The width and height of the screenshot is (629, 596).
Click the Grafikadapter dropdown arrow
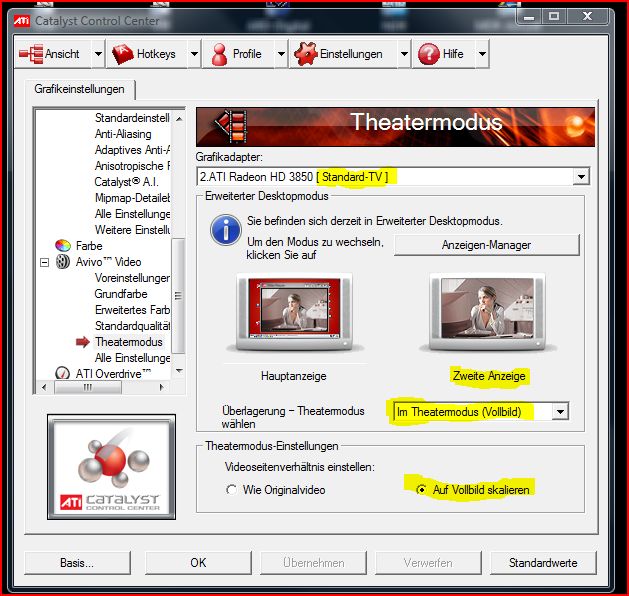(x=581, y=176)
